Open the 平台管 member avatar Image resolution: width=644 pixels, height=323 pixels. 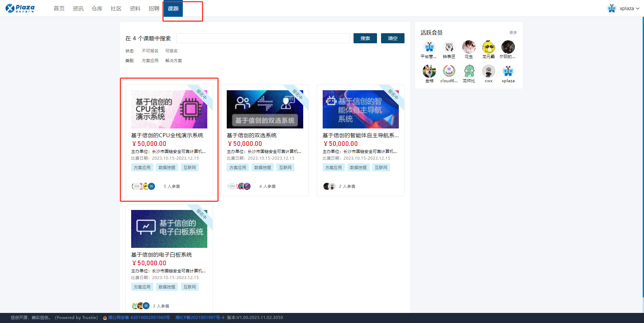429,47
